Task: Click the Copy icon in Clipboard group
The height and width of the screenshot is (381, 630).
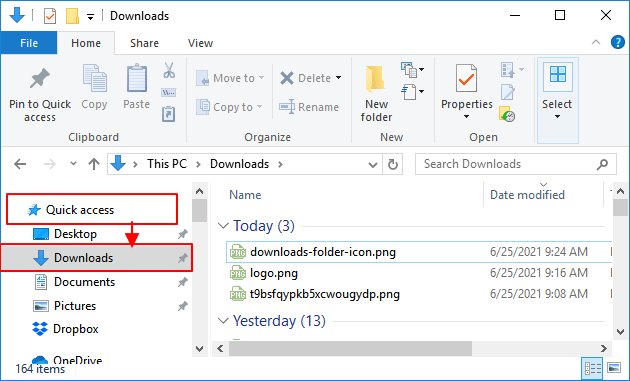Action: (x=94, y=78)
